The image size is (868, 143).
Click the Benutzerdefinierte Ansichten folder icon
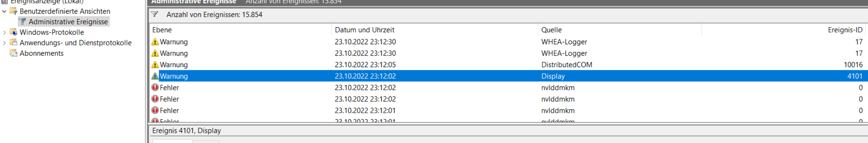pos(14,11)
